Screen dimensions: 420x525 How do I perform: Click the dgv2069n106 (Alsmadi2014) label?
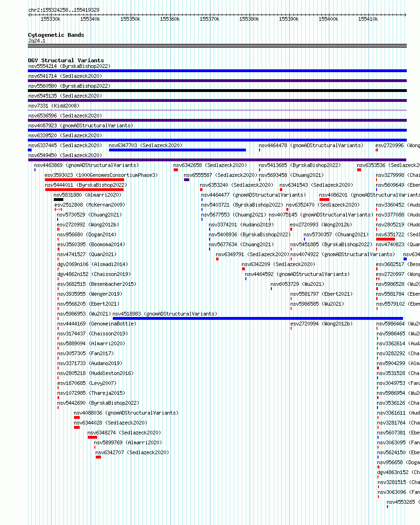(92, 264)
